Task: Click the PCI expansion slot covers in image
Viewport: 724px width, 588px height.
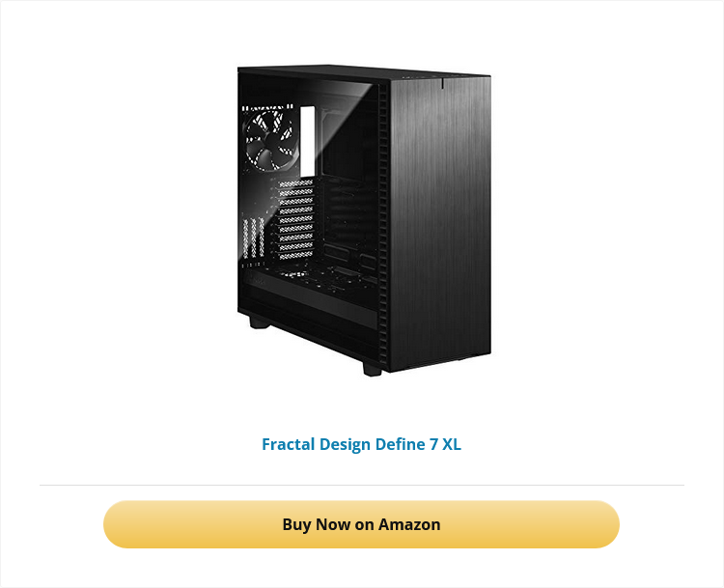Action: (x=296, y=220)
